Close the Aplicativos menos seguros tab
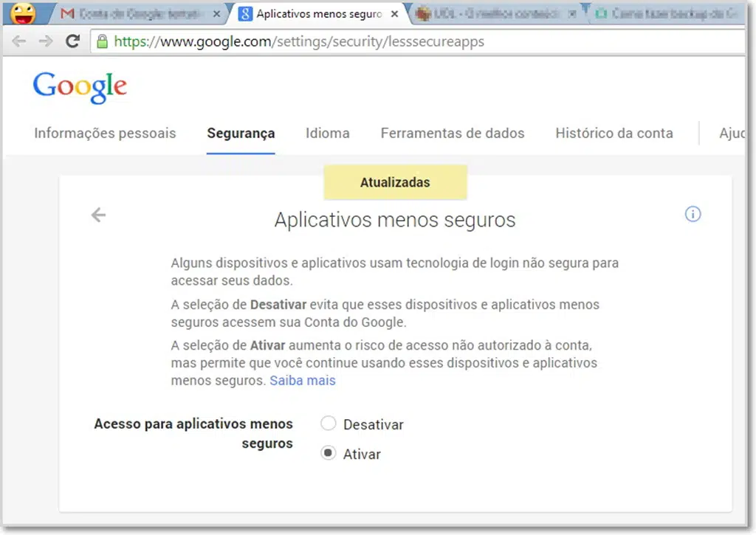Viewport: 756px width, 535px height. click(394, 14)
